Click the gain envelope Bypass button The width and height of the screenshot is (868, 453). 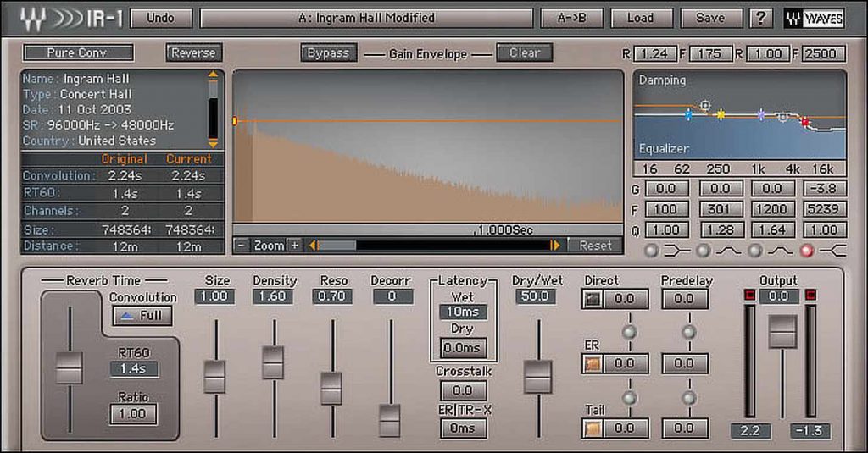329,52
